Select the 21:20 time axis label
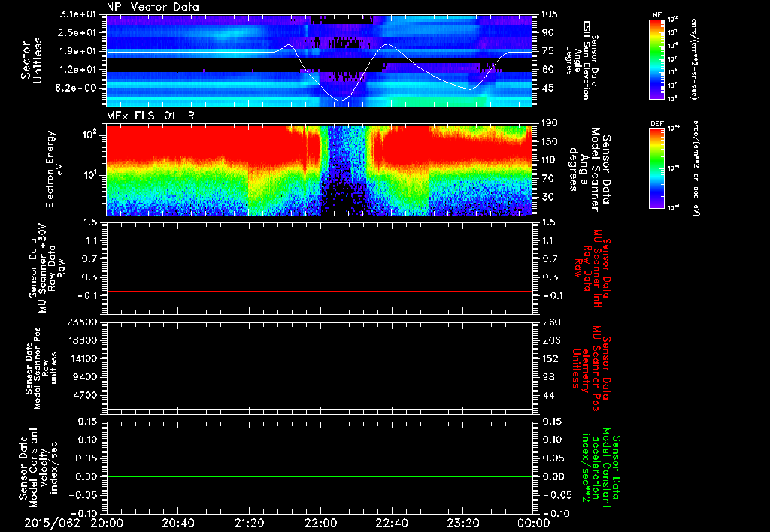 (x=249, y=522)
